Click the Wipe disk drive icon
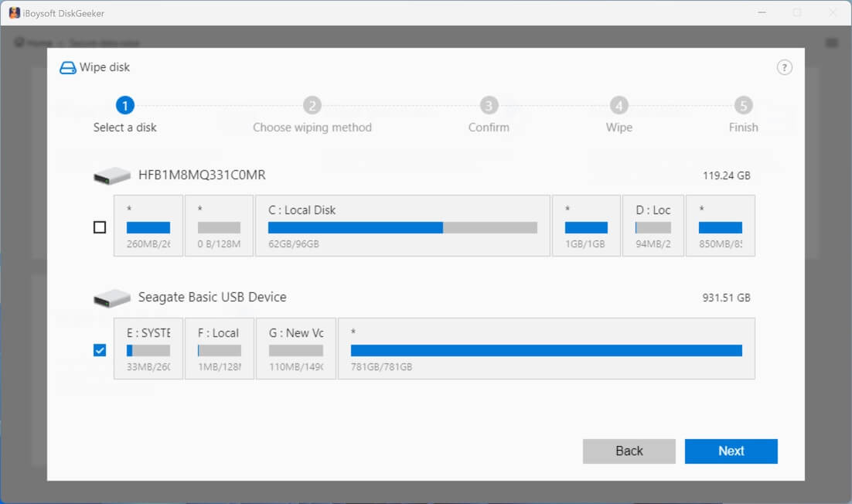 pos(67,67)
